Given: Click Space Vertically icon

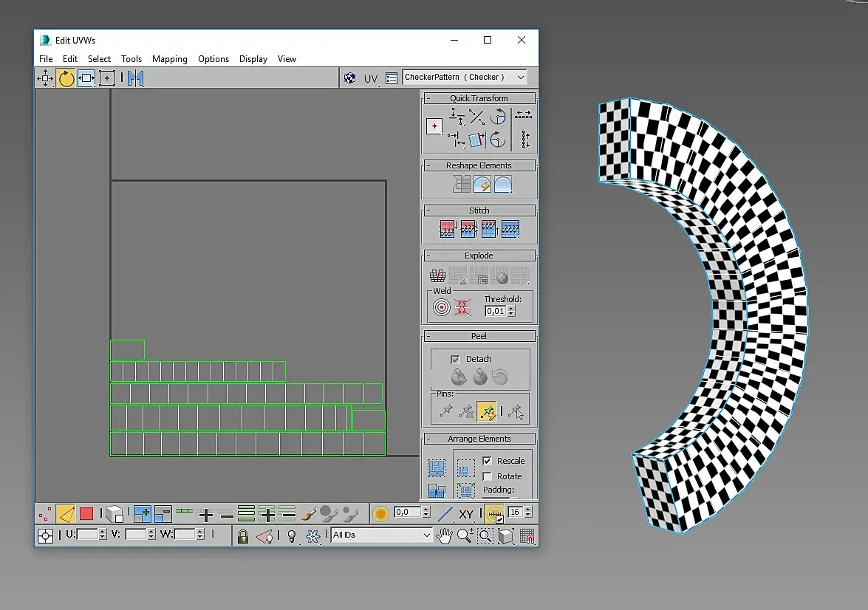Looking at the screenshot, I should [x=525, y=140].
